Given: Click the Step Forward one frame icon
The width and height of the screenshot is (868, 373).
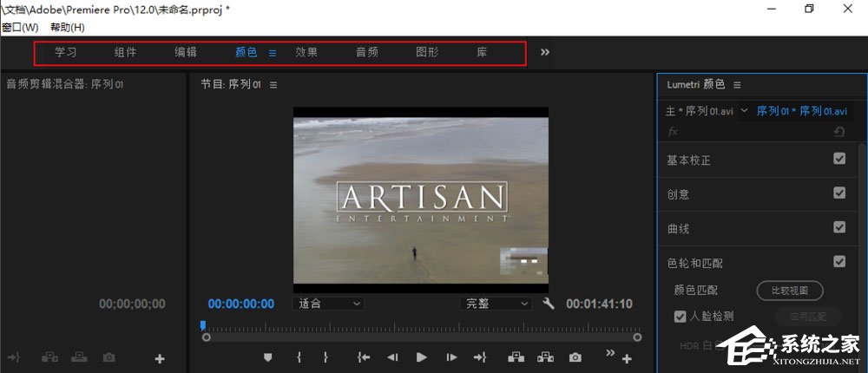Looking at the screenshot, I should (x=451, y=357).
